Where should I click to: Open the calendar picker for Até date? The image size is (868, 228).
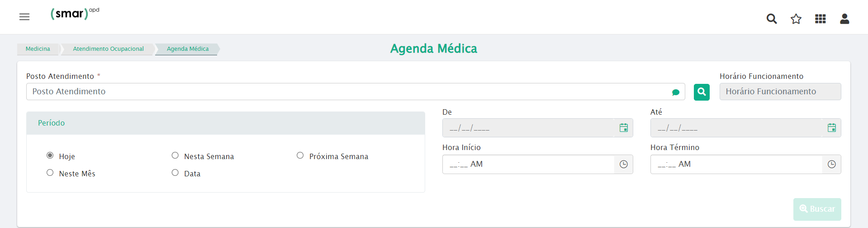tap(832, 128)
